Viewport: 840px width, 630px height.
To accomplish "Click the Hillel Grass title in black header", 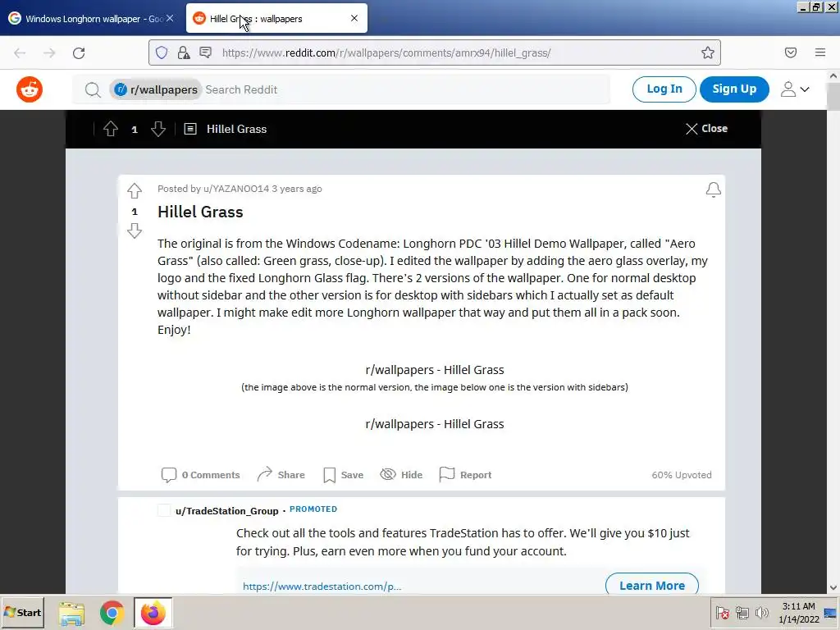I will tap(236, 129).
